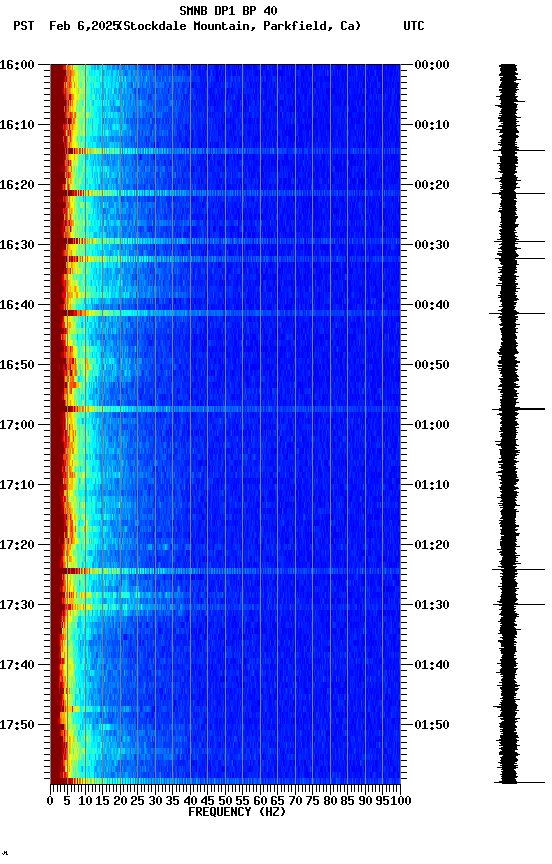Screen dimensions: 552x864
Task: Click the 00:10 UTC time label
Action: click(x=432, y=125)
